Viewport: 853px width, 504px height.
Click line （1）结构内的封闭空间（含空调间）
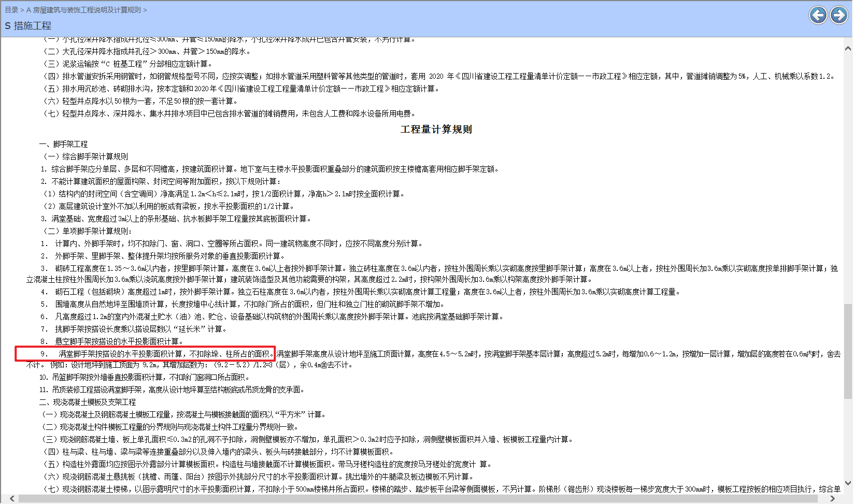click(223, 194)
